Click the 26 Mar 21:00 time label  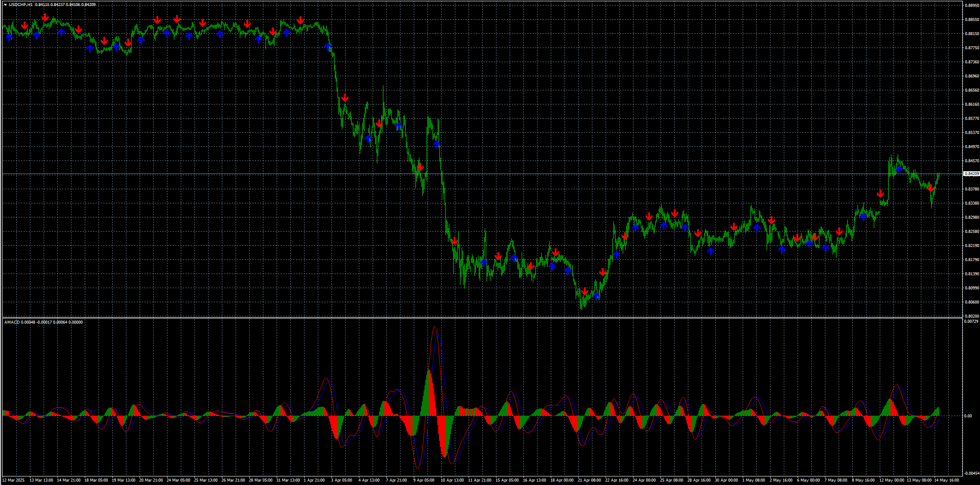coord(233,480)
